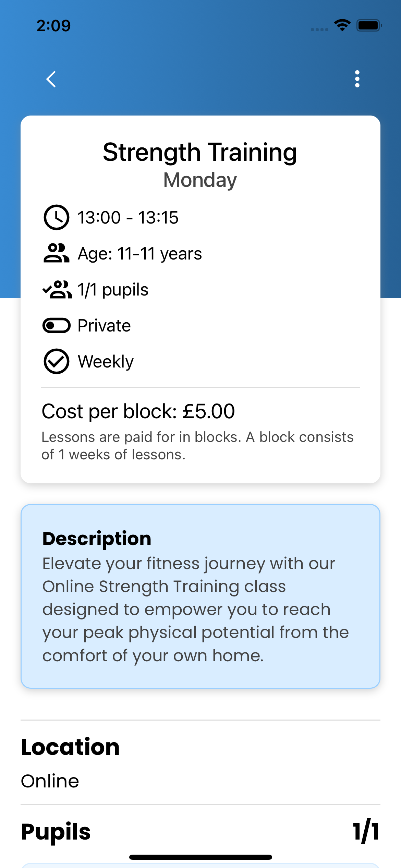Tap the enrolled pupils checkmark icon

tap(57, 290)
